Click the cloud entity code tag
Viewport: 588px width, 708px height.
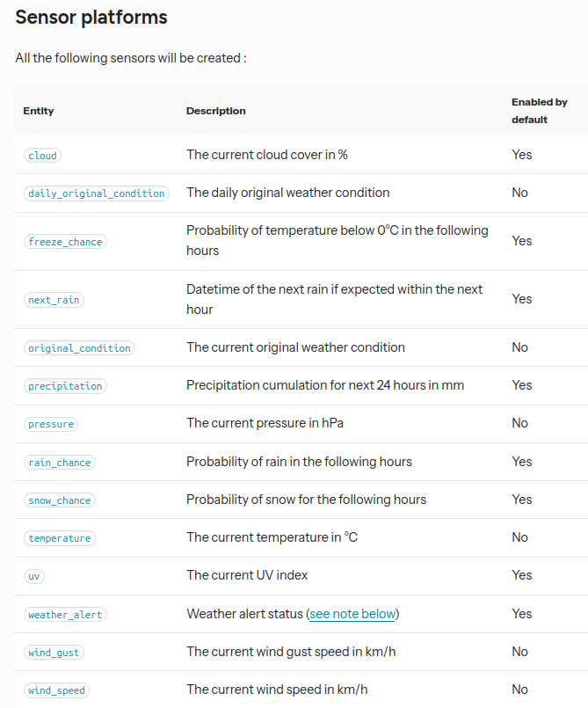click(42, 156)
